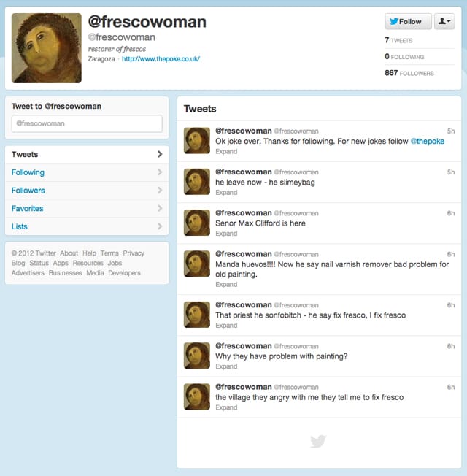Click avatar beside 'That priest' tweet
Screen dimensions: 467x476
point(197,315)
